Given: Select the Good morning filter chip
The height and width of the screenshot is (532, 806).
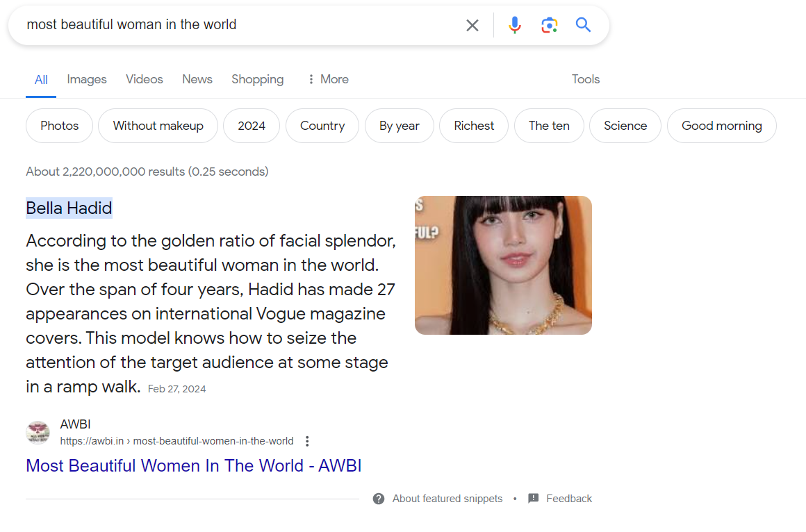Looking at the screenshot, I should (722, 126).
